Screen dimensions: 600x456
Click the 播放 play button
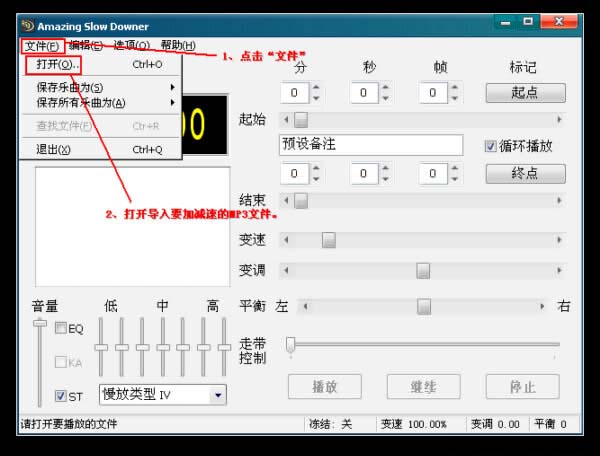click(x=324, y=387)
